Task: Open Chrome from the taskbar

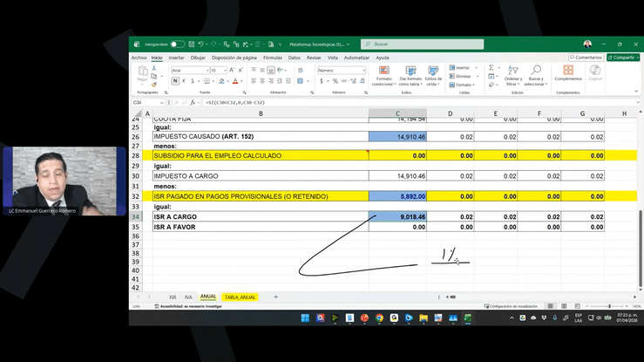Action: click(379, 318)
